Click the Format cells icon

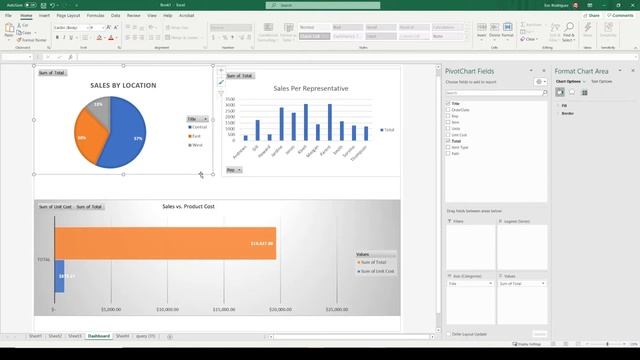pos(508,28)
